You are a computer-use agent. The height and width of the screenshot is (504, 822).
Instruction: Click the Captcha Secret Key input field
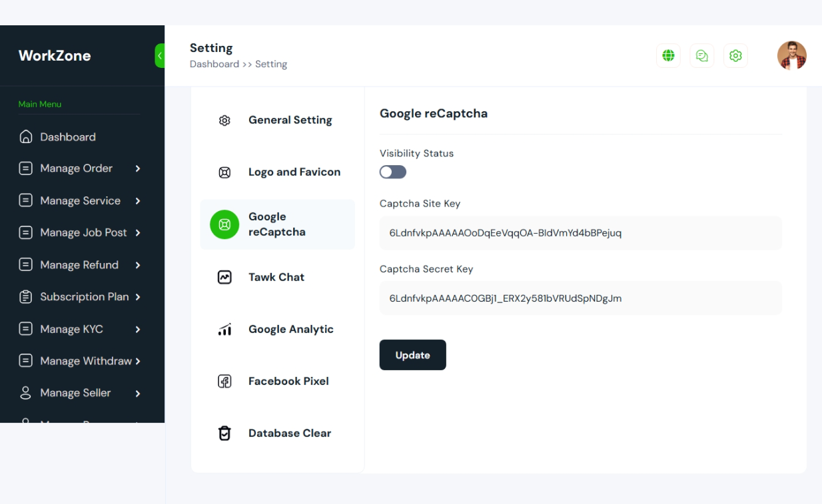click(x=581, y=298)
